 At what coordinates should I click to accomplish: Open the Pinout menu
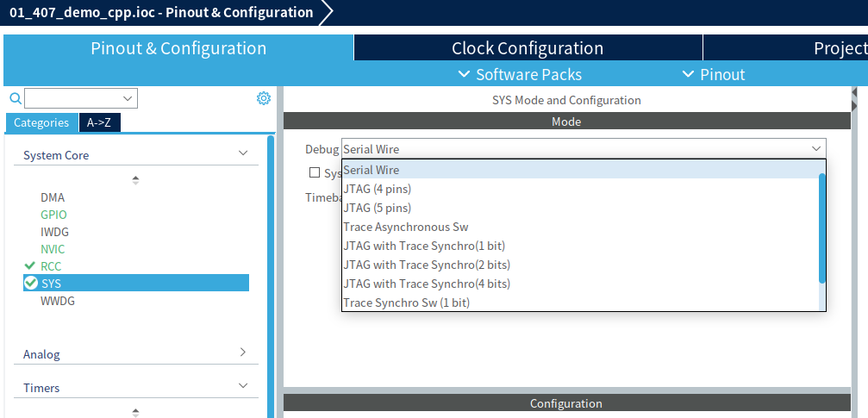(x=714, y=74)
